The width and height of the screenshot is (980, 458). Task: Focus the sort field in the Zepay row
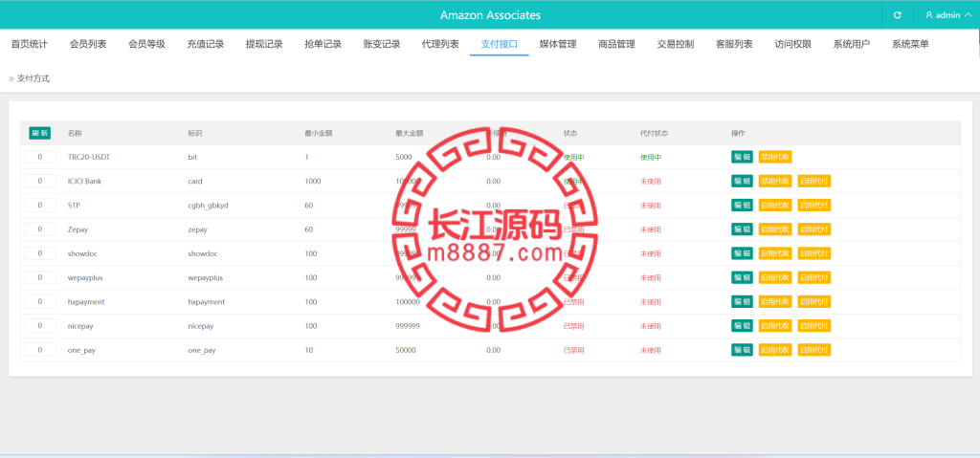[40, 229]
